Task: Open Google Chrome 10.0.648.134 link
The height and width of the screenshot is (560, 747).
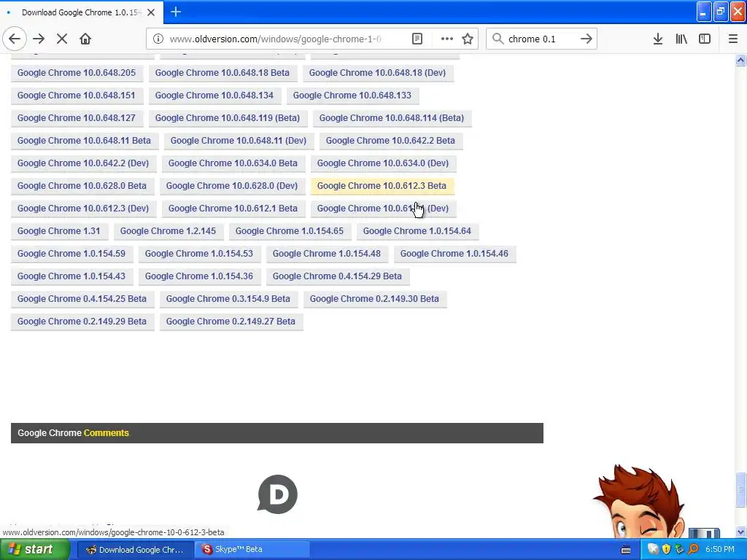Action: [214, 96]
